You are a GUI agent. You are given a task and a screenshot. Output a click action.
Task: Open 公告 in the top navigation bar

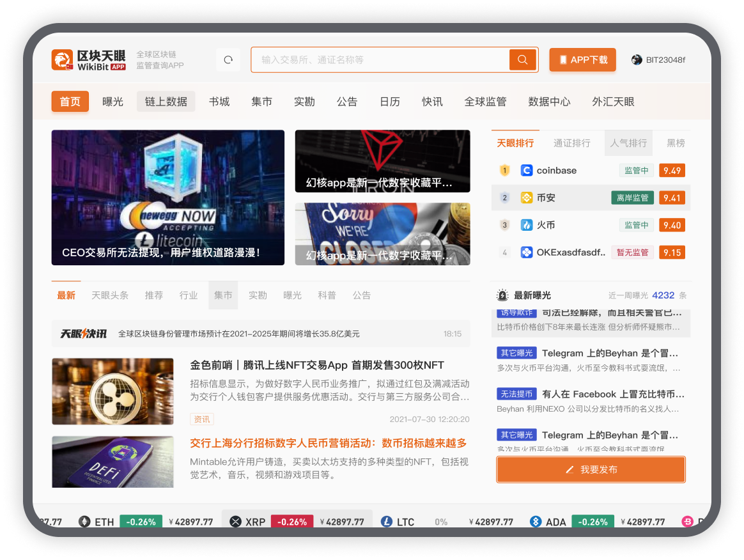click(x=347, y=102)
